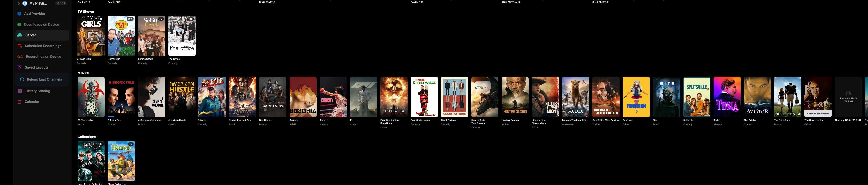The width and height of the screenshot is (868, 185).
Task: Open How to Train Your Dragon poster
Action: click(485, 97)
